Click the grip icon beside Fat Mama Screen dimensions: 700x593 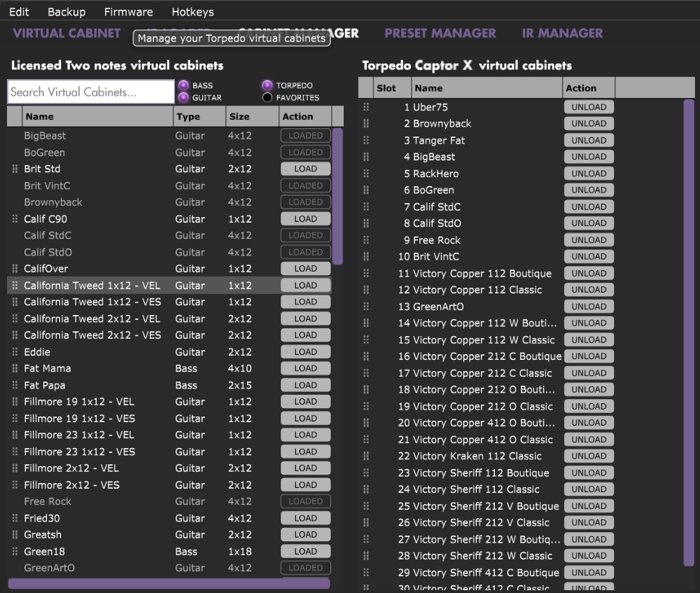[15, 368]
